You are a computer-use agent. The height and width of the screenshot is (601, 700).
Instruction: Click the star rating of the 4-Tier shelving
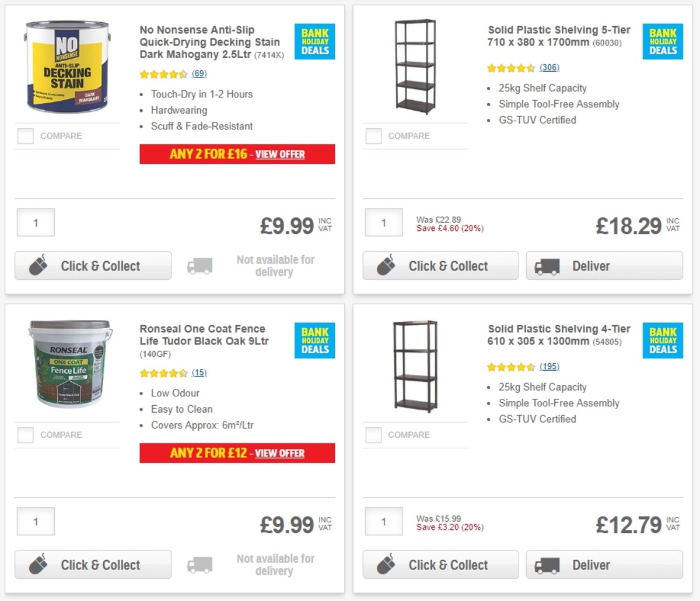[510, 367]
